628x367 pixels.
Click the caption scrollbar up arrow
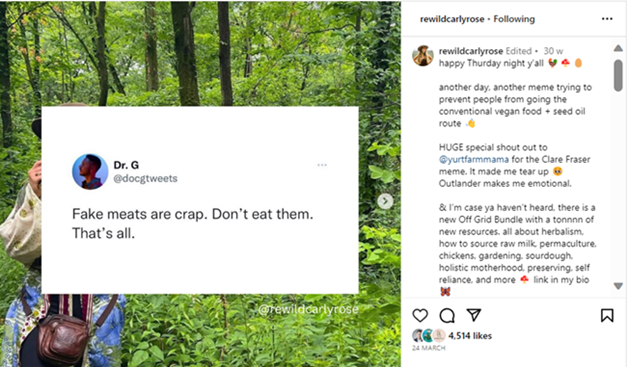pos(618,48)
